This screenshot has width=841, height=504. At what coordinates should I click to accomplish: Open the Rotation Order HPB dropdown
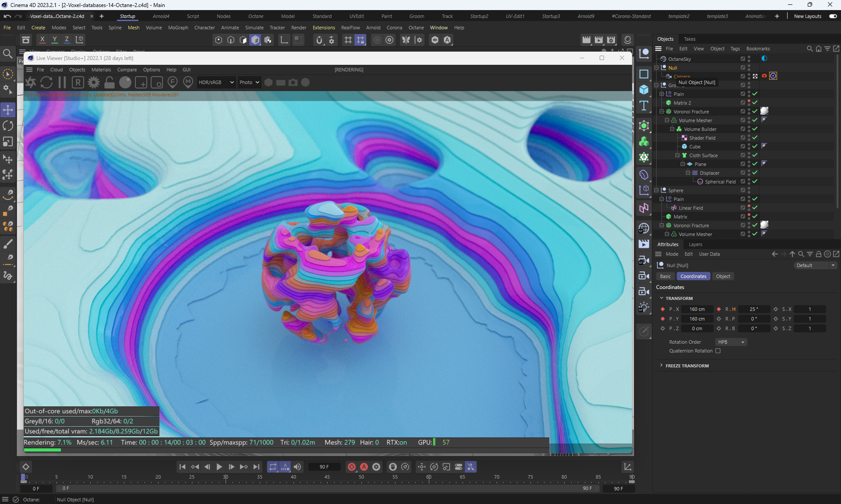point(731,342)
